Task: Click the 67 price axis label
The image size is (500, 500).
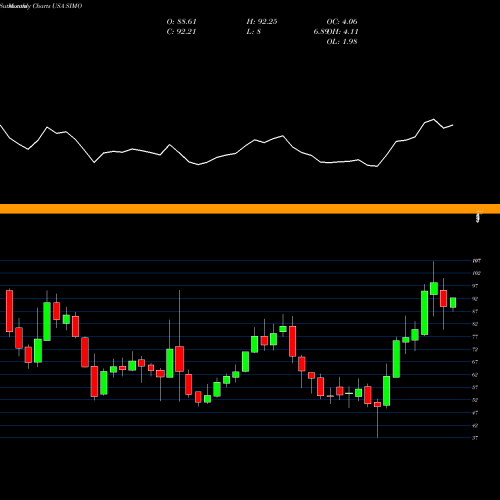Action: pos(475,362)
